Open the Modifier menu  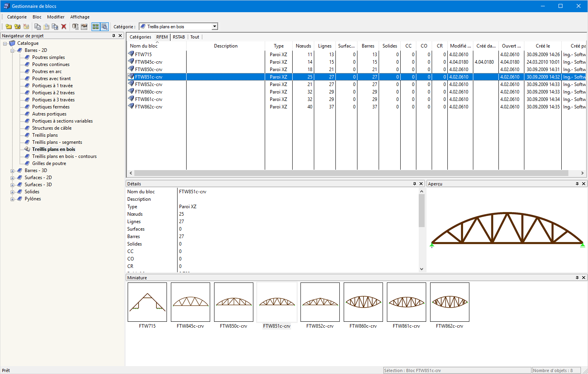55,17
